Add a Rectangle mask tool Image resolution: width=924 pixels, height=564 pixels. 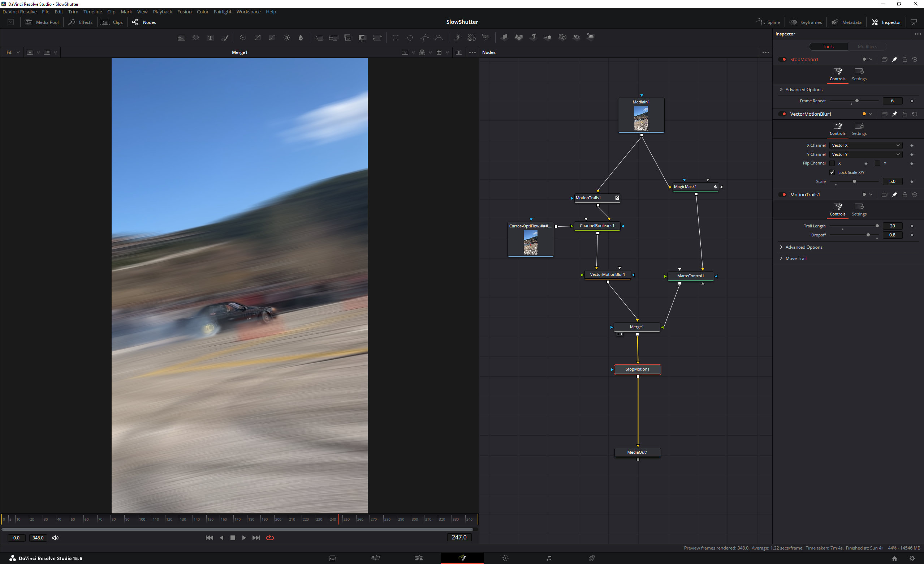point(395,38)
